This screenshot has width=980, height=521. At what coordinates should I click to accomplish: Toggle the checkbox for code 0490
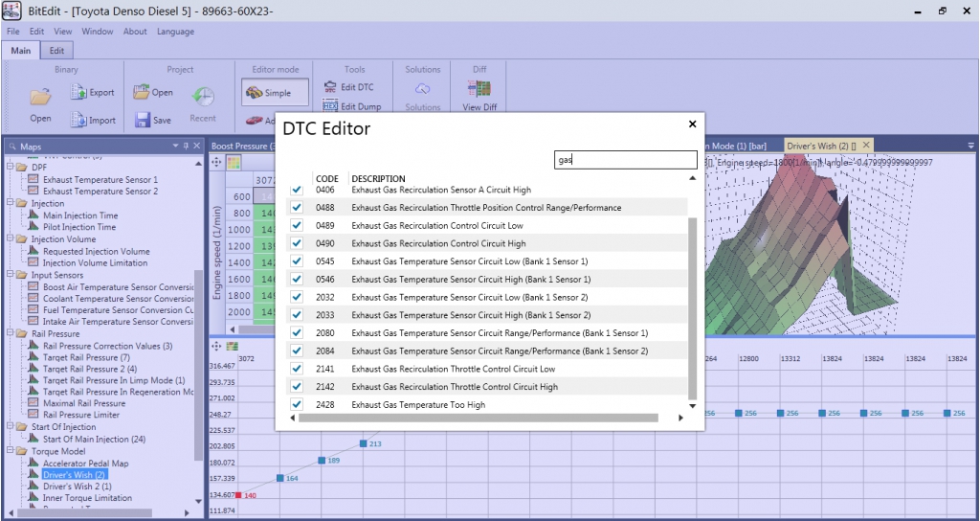(297, 243)
